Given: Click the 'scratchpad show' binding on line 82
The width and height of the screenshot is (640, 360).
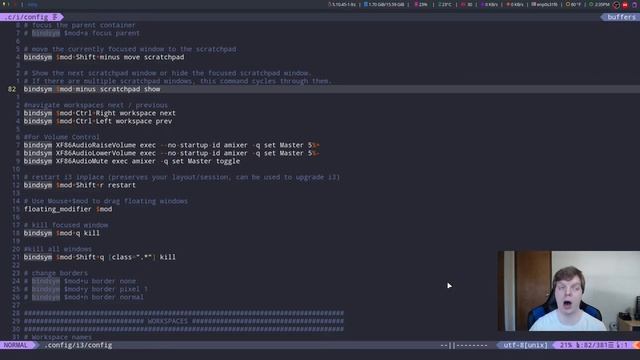Looking at the screenshot, I should (92, 89).
